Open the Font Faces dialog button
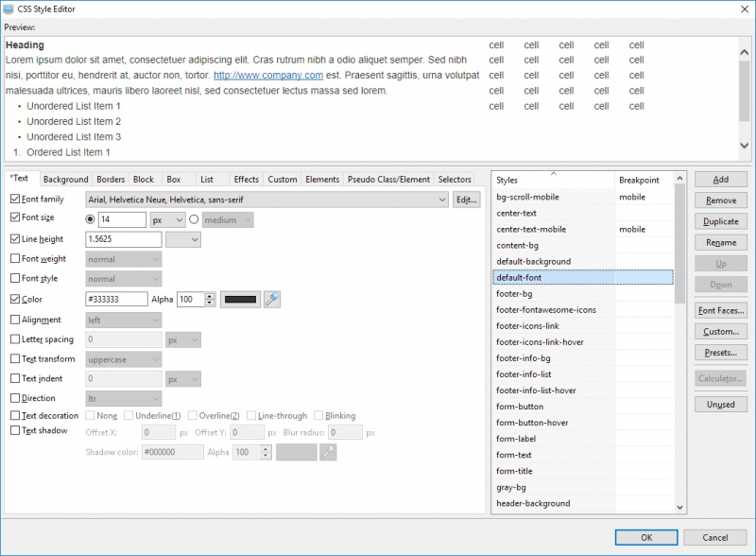Viewport: 756px width, 556px height. (720, 310)
